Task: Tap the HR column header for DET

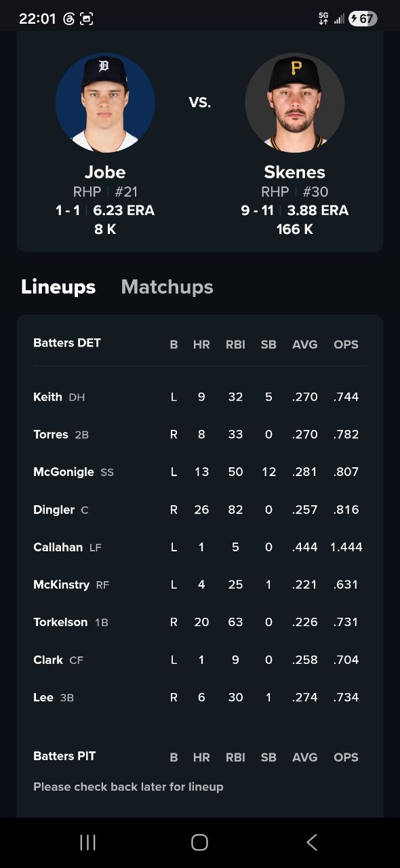Action: pos(201,344)
